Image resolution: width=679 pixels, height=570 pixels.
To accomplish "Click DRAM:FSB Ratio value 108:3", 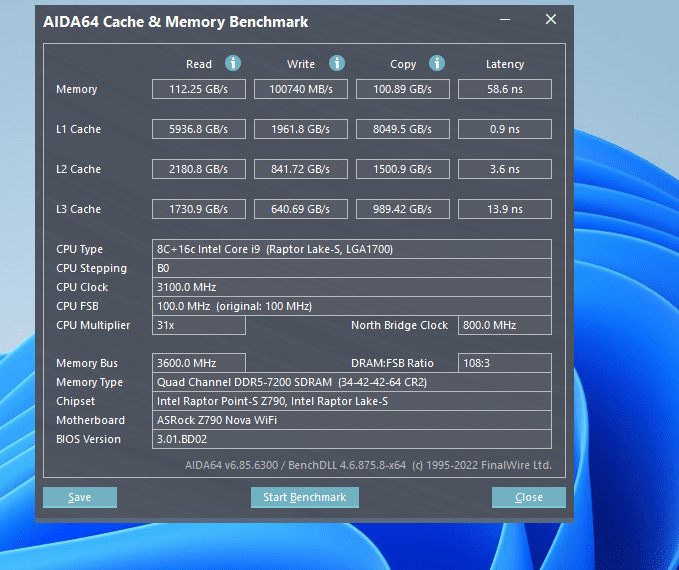I will point(505,363).
